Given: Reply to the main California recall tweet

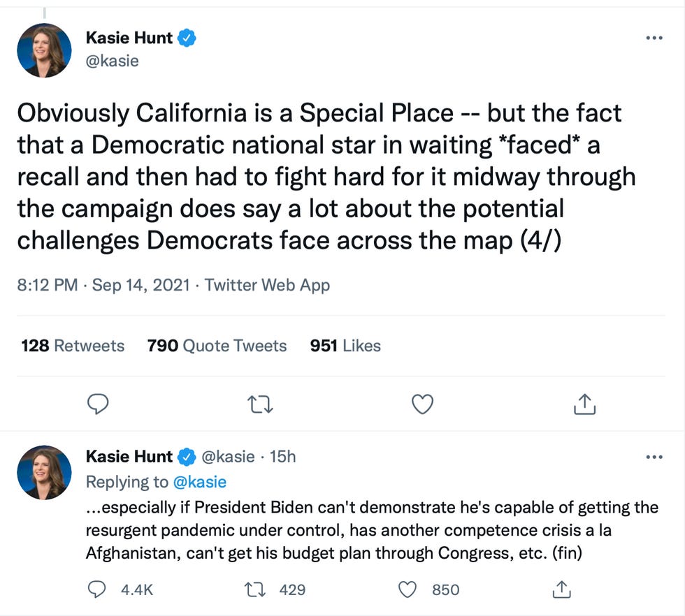Looking at the screenshot, I should click(99, 403).
